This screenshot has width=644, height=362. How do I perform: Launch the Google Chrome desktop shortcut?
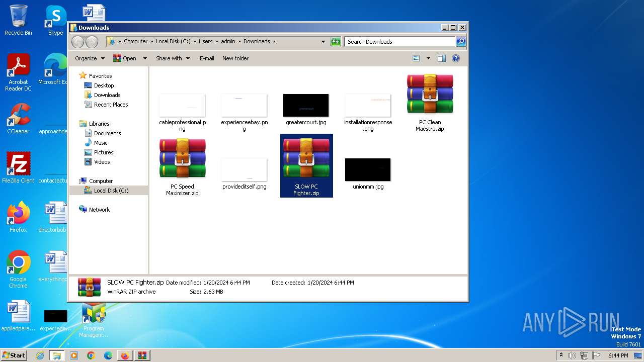18,269
